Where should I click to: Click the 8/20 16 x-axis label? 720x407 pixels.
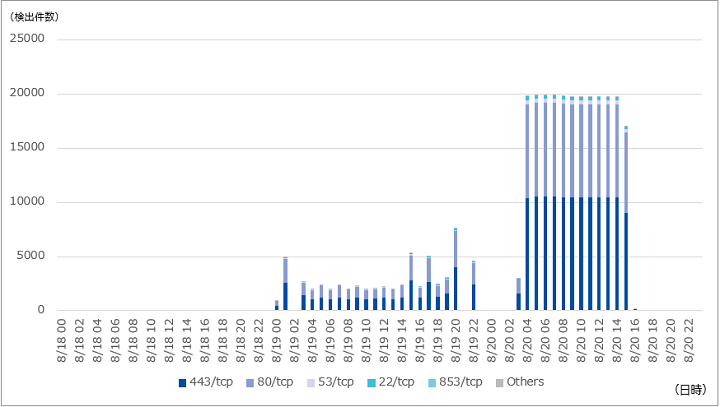(635, 341)
